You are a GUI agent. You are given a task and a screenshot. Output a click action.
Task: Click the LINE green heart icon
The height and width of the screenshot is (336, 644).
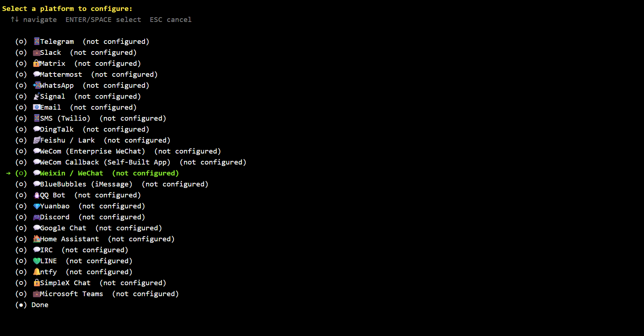click(37, 261)
